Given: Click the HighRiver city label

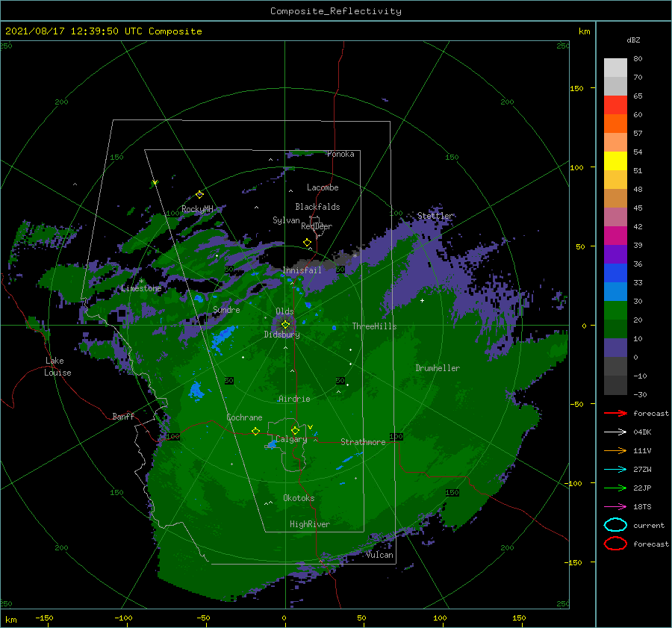Looking at the screenshot, I should [x=310, y=524].
